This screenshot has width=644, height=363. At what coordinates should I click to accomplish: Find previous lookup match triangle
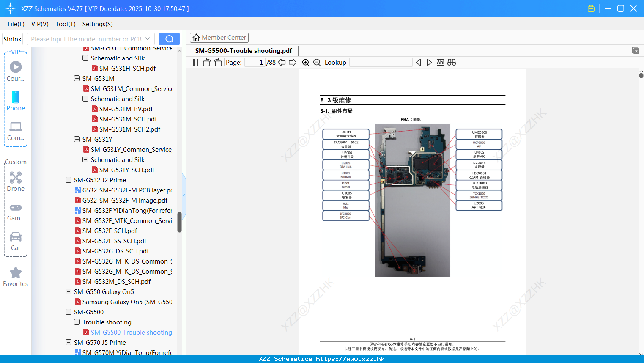click(x=418, y=62)
